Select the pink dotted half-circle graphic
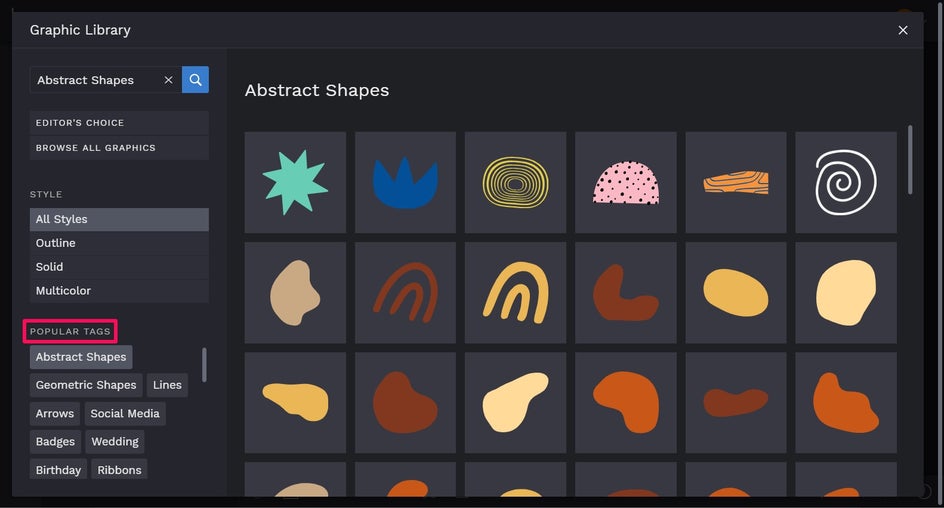The width and height of the screenshot is (944, 508). (626, 182)
